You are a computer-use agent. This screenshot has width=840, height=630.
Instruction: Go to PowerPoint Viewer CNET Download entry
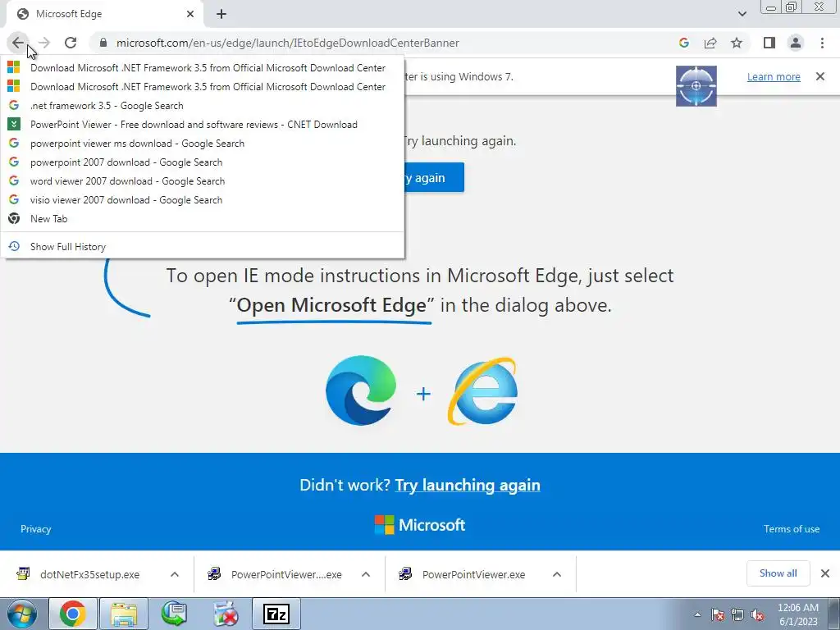203,125
